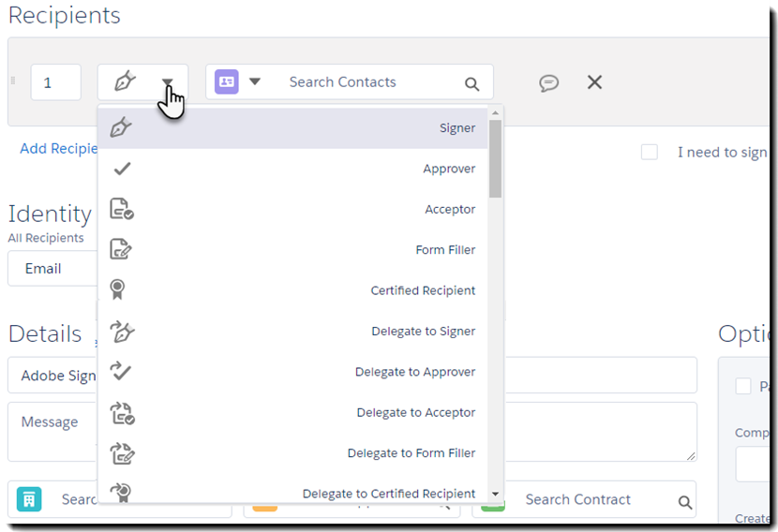Pick Delegate to Signer option
Screen dimensions: 778x532
[x=423, y=331]
